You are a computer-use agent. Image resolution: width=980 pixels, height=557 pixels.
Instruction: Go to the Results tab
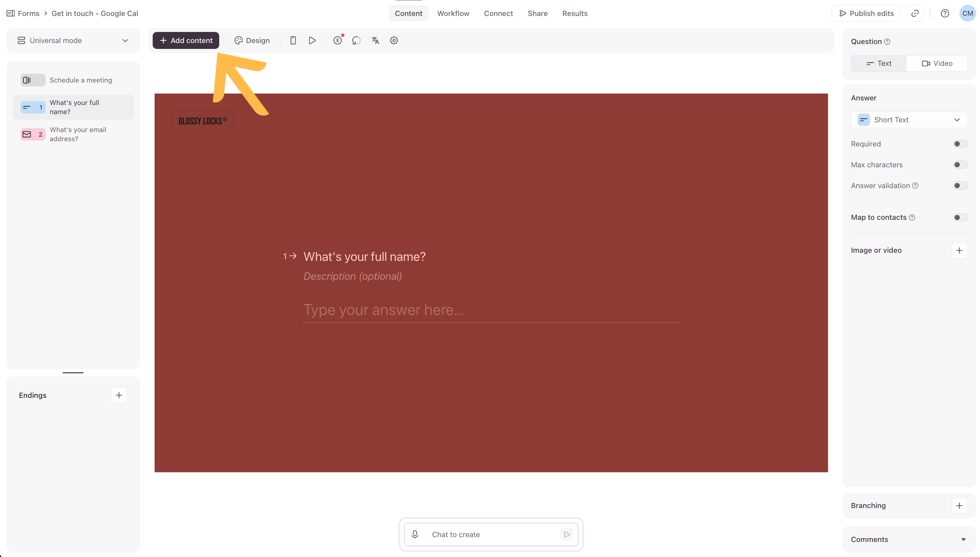pos(574,13)
